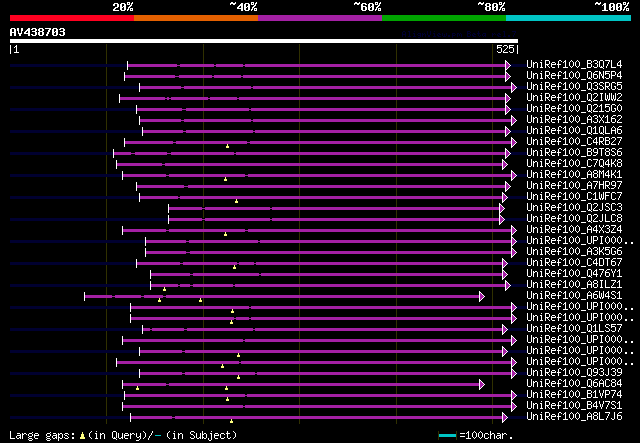
Task: Open hit UniRef100_Q6N5P4
Action: pyautogui.click(x=574, y=76)
